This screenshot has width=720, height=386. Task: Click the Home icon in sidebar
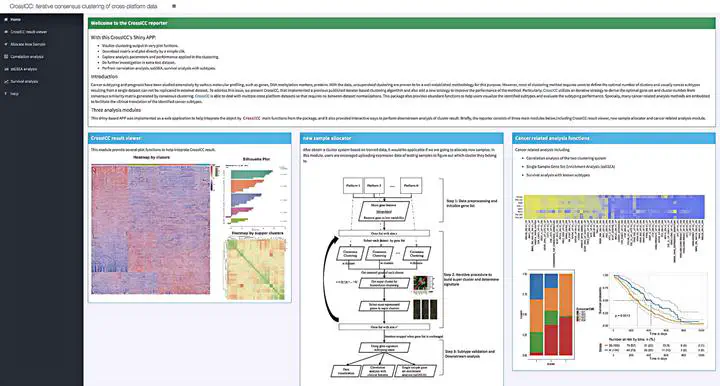click(6, 20)
